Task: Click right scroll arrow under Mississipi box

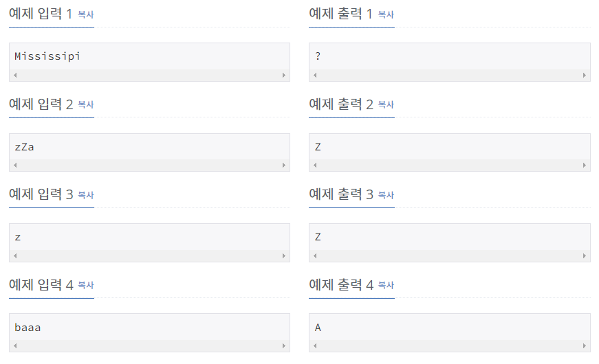Action: coord(284,75)
